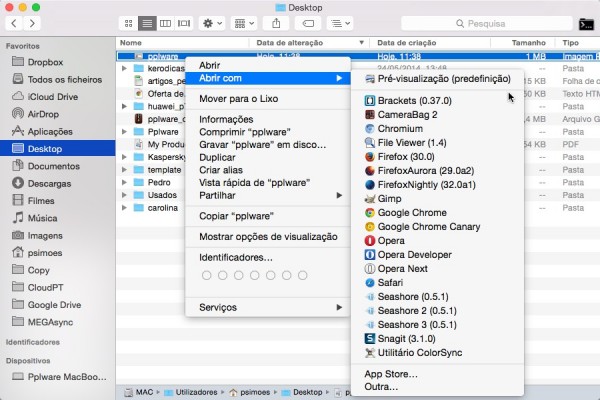Select the last tag color circle

click(x=303, y=275)
